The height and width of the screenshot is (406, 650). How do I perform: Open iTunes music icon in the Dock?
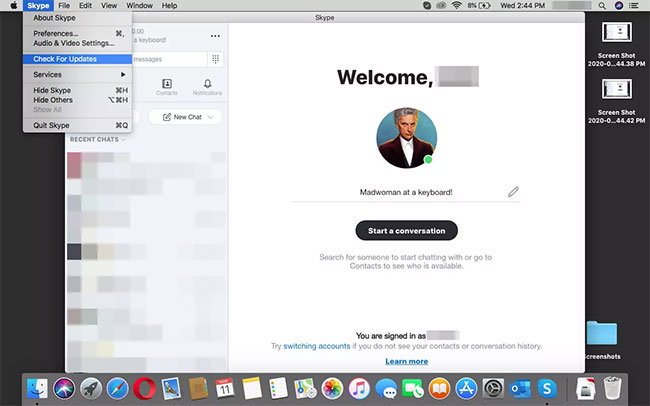point(359,389)
